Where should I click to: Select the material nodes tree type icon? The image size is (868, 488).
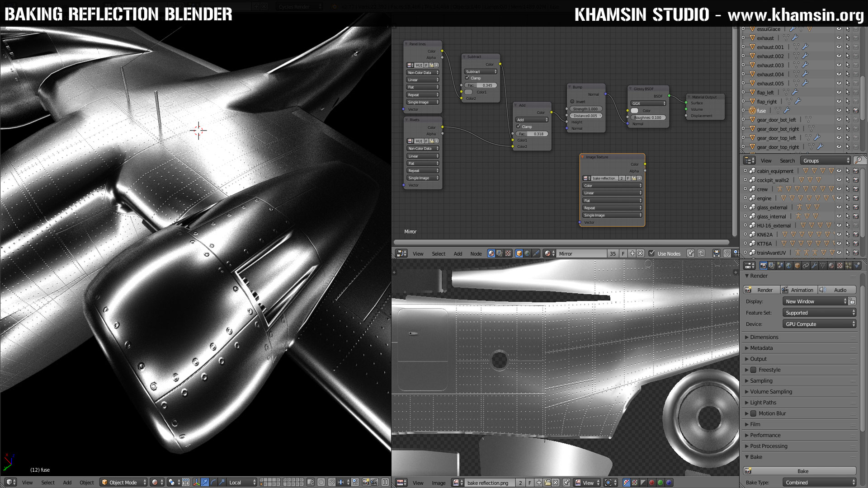(491, 253)
